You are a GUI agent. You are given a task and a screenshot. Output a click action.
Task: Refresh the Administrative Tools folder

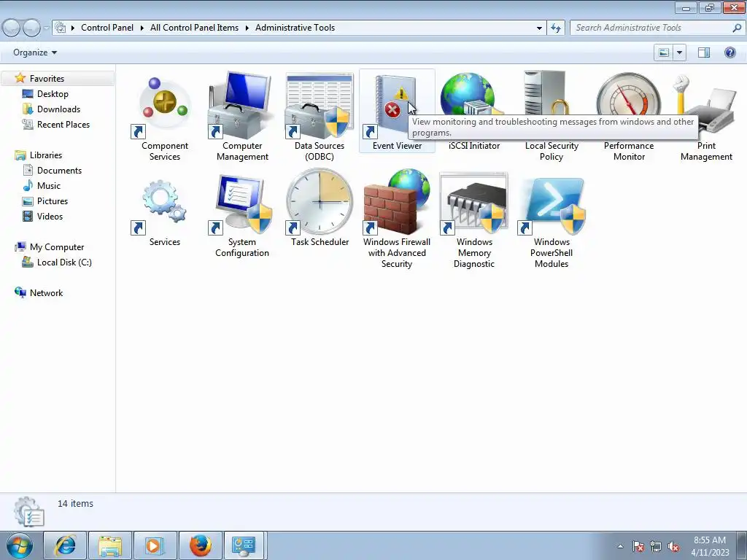click(x=555, y=28)
